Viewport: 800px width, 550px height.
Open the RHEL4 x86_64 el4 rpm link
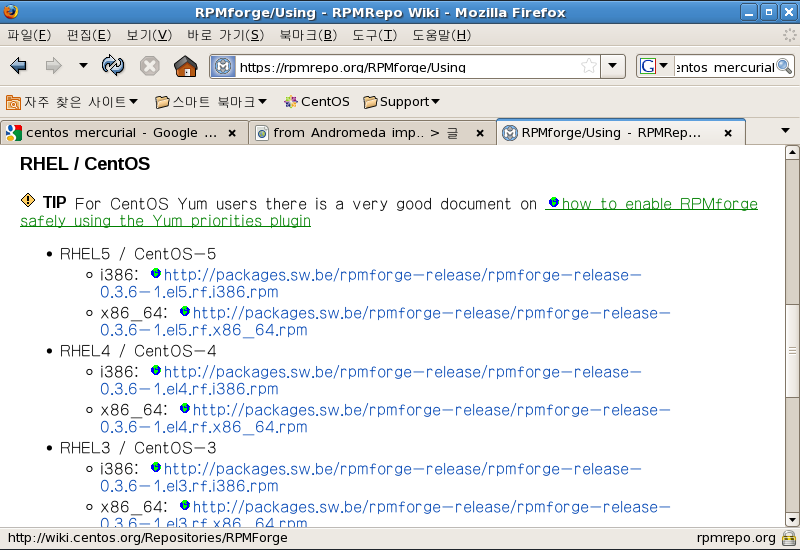coord(385,418)
